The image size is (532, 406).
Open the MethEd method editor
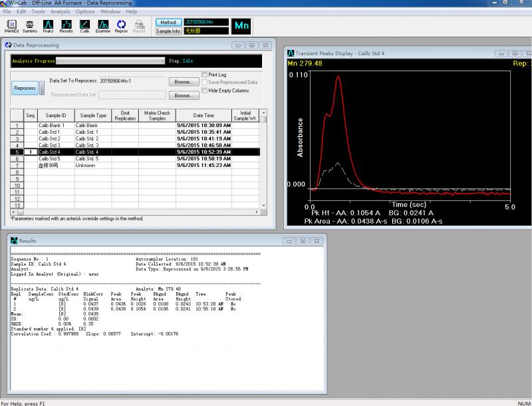click(x=11, y=25)
